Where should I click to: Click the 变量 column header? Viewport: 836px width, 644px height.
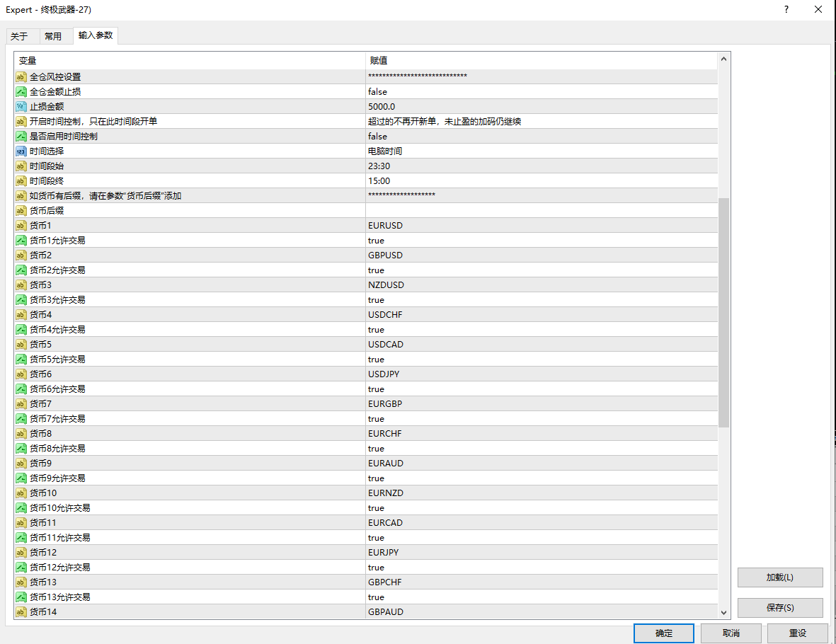click(190, 61)
